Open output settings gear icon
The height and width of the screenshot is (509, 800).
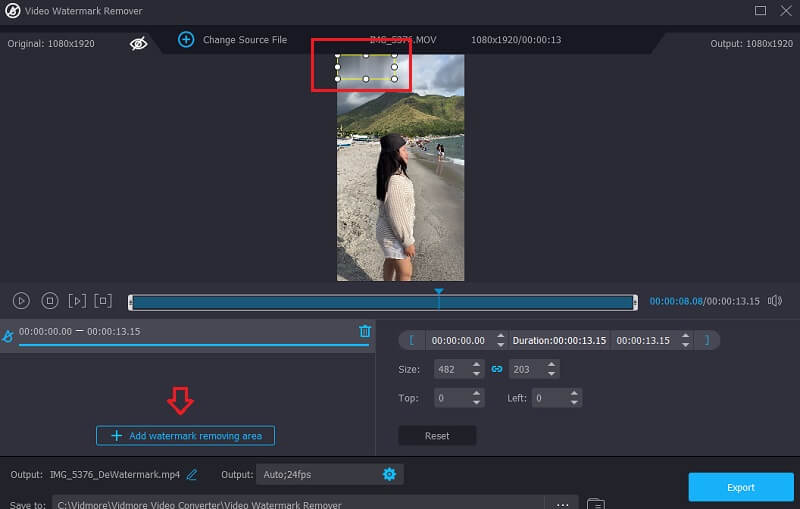(389, 474)
